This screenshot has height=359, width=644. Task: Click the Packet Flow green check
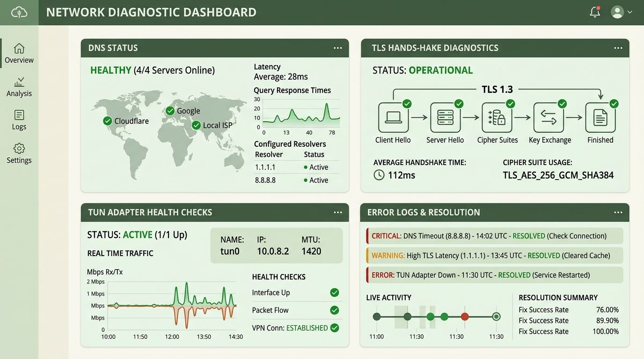point(335,310)
